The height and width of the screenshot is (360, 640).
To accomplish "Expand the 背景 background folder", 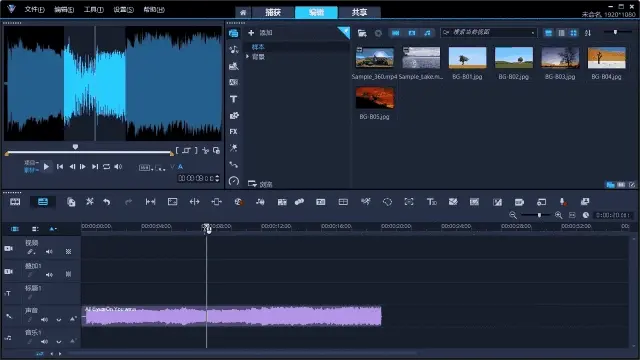I will (247, 57).
